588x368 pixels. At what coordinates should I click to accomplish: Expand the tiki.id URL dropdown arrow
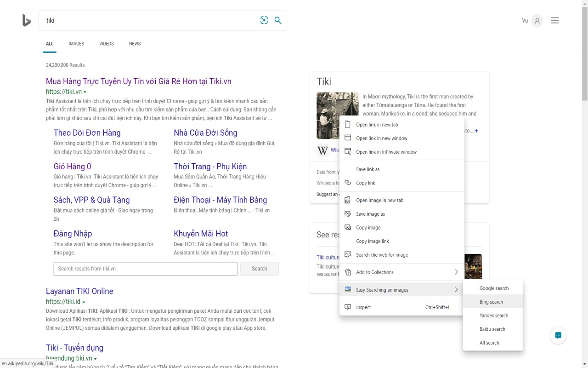click(x=84, y=302)
